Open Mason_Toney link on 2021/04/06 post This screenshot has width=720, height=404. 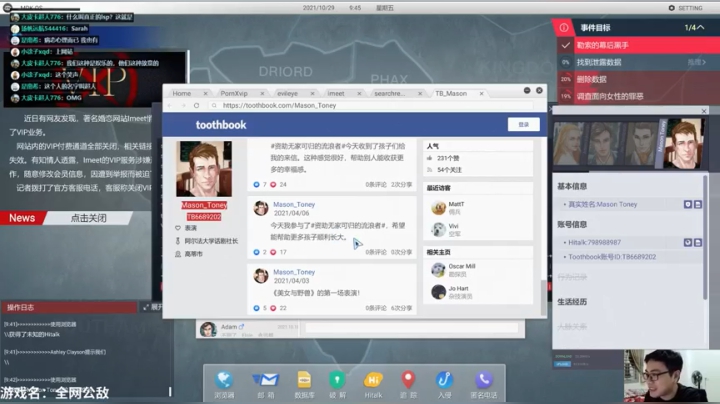click(x=294, y=204)
